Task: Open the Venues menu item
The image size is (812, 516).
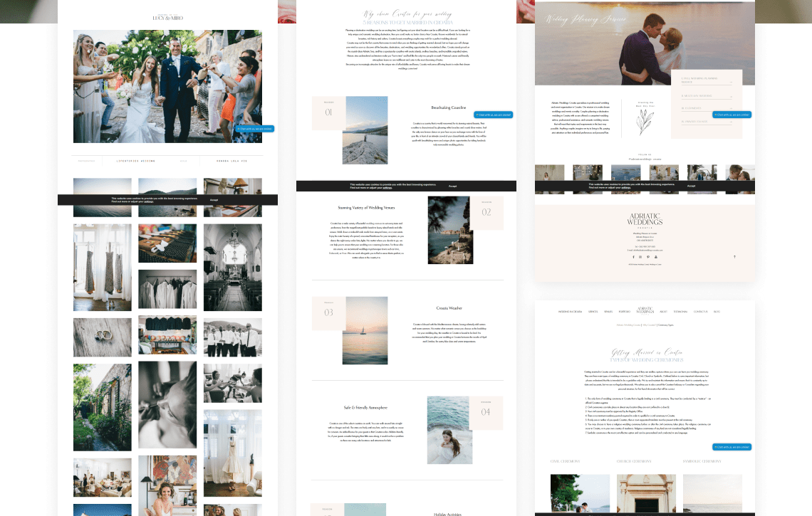Action: click(x=608, y=312)
